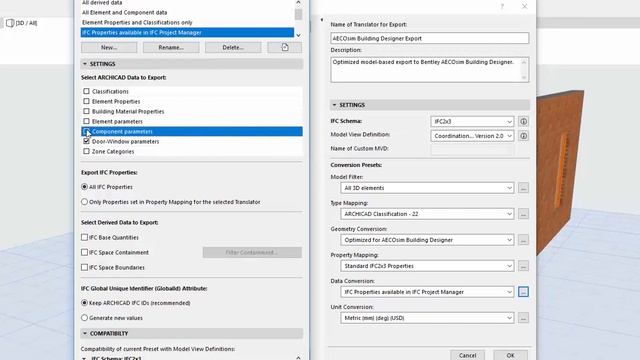640x360 pixels.
Task: Open Type Mapping options ellipsis button
Action: coord(523,214)
